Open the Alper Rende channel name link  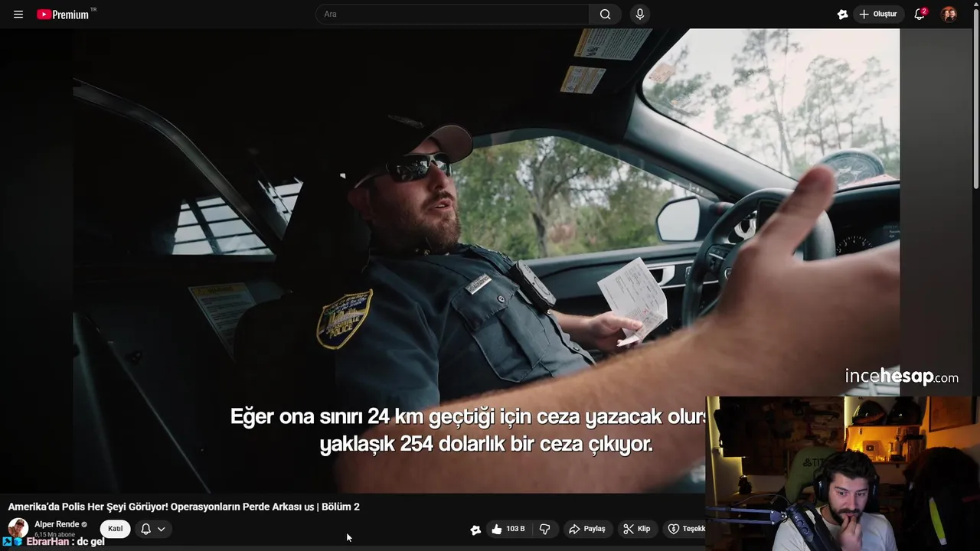point(57,524)
